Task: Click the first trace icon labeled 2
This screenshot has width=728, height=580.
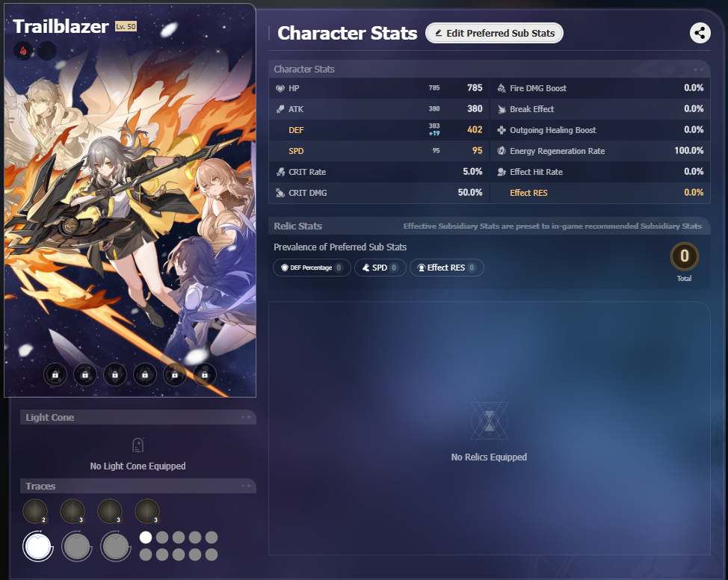Action: point(35,511)
